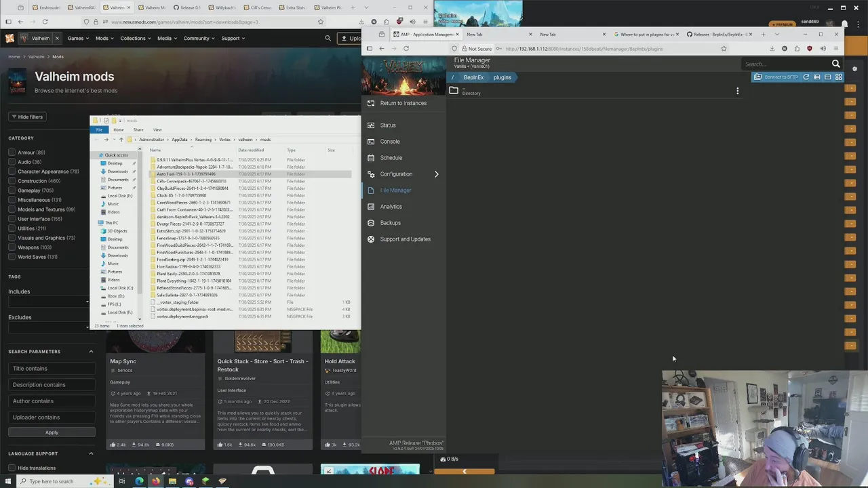Viewport: 868px width, 488px height.
Task: Expand Configuration submenu arrow in AMP
Action: click(x=436, y=174)
